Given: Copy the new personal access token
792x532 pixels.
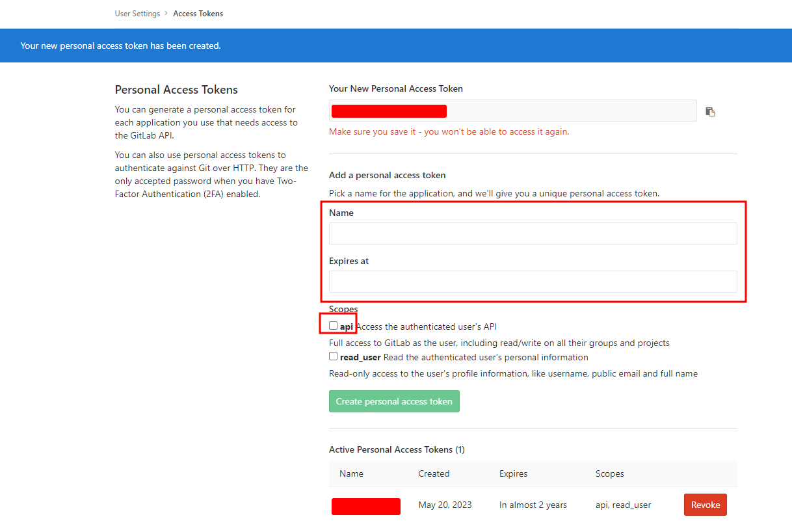Looking at the screenshot, I should coord(710,111).
